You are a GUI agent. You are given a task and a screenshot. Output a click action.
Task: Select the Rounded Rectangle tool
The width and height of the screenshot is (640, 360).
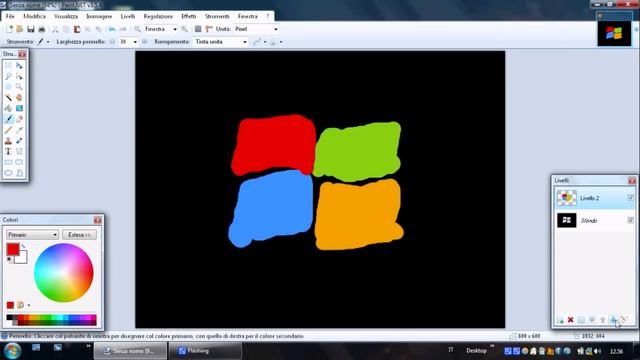click(x=19, y=162)
